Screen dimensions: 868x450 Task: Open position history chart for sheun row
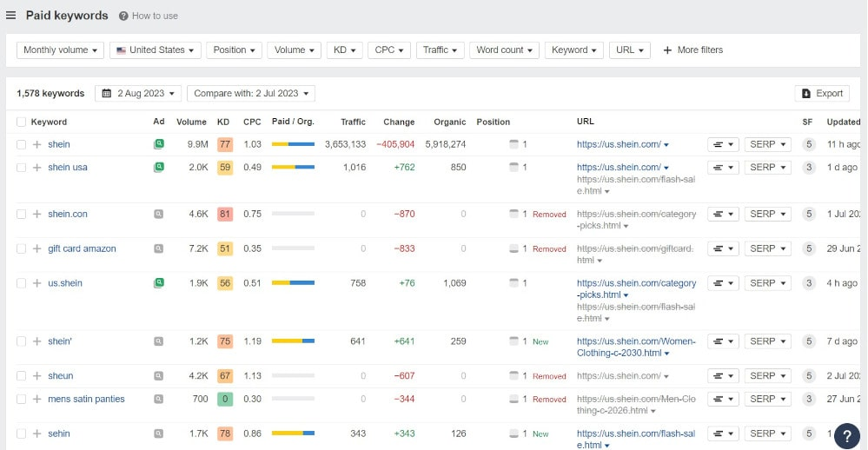(x=723, y=376)
